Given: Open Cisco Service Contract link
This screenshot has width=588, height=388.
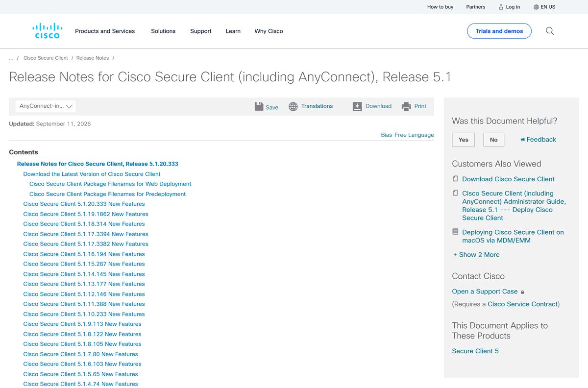Looking at the screenshot, I should [522, 304].
